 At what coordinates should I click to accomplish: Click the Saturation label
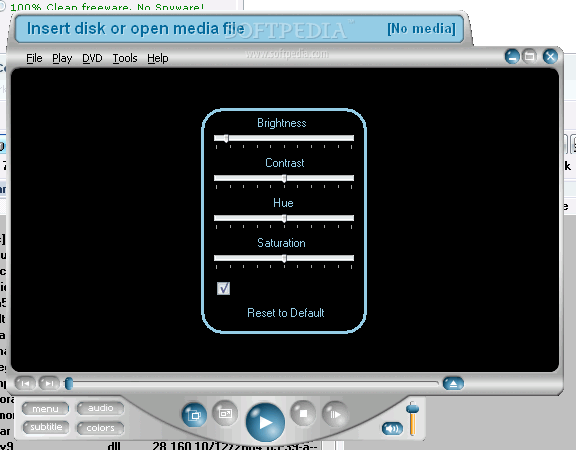[281, 243]
